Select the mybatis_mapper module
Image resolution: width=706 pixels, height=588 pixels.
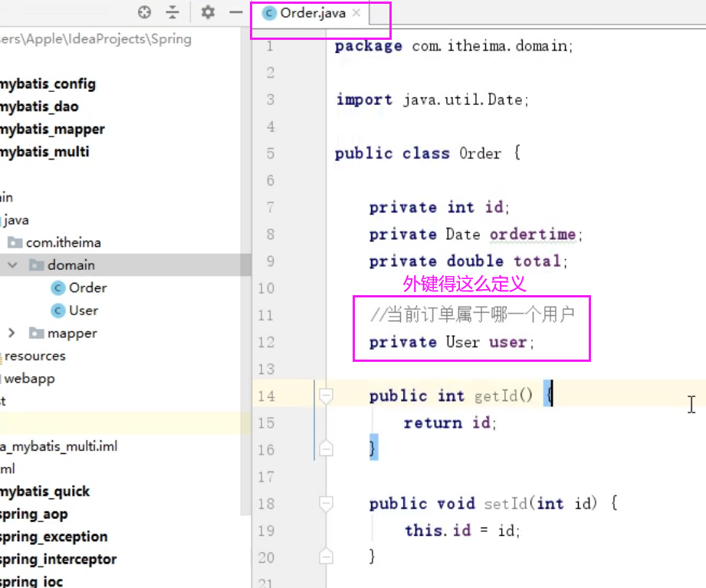pyautogui.click(x=52, y=130)
